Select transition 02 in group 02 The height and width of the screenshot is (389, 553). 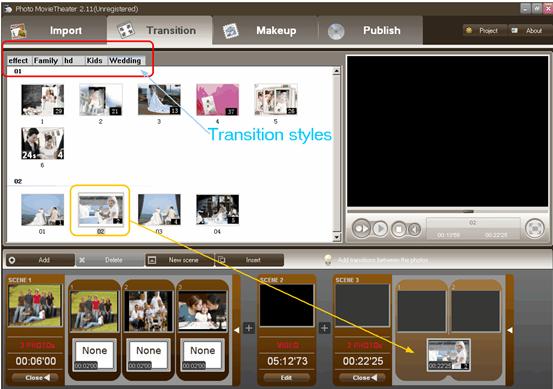[x=101, y=210]
